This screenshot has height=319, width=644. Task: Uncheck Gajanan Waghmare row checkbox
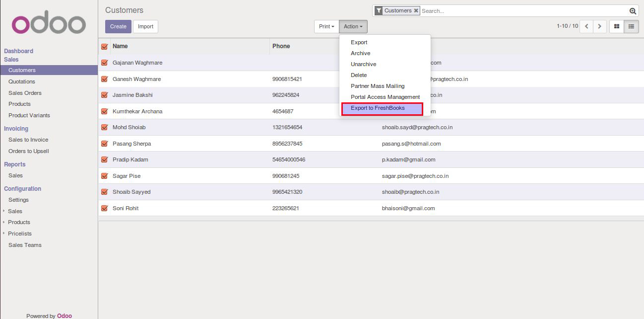pos(104,63)
